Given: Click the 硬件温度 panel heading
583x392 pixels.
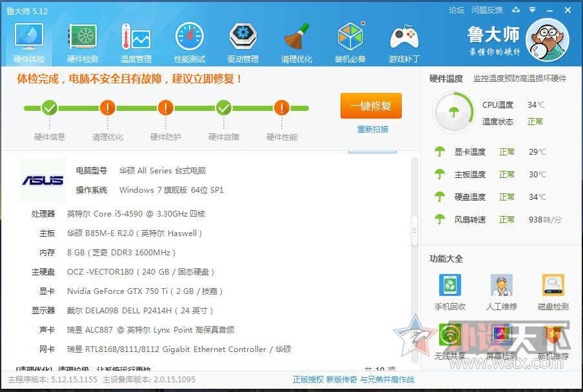Looking at the screenshot, I should tap(446, 79).
